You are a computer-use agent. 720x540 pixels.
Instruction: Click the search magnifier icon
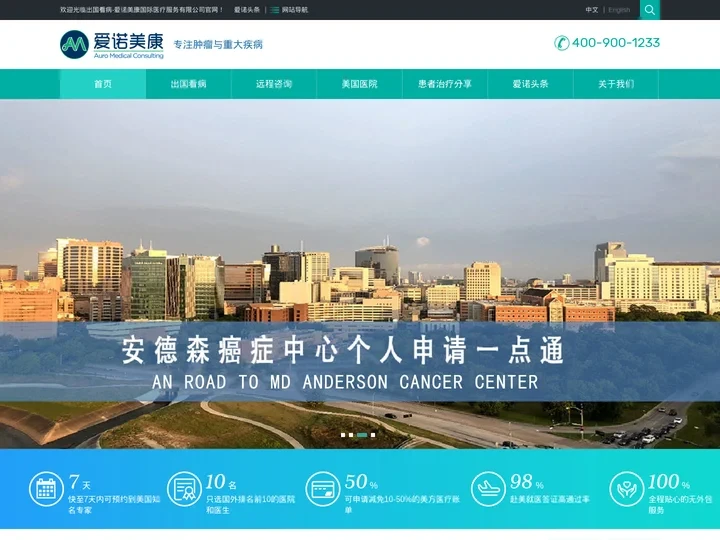click(x=649, y=10)
